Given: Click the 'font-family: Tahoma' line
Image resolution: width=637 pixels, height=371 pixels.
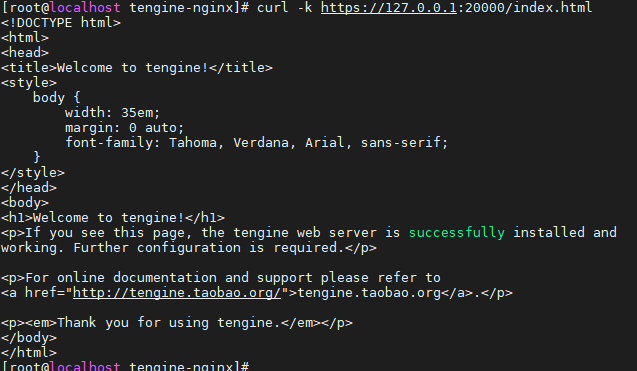Looking at the screenshot, I should [x=256, y=143].
